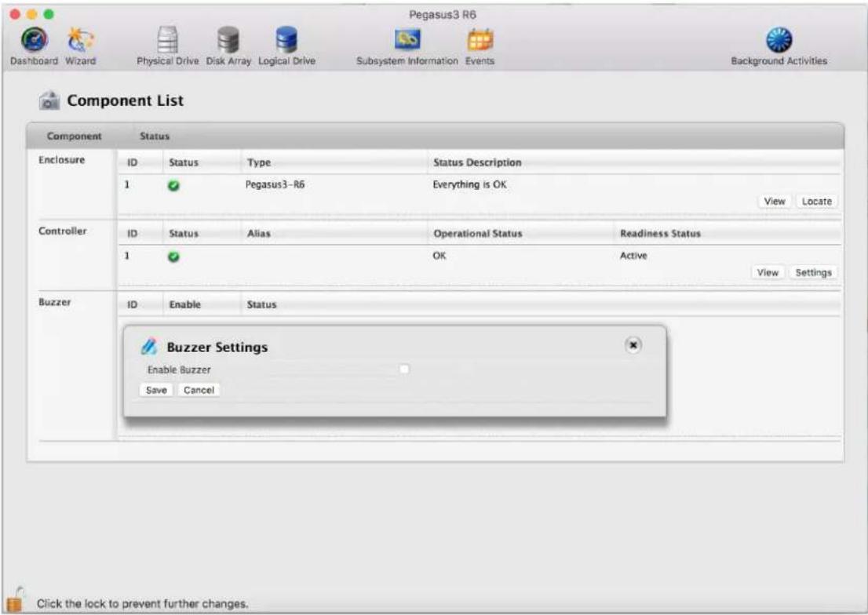Click 'Click the lock to prevent further changes' text
The height and width of the screenshot is (615, 868).
click(x=142, y=604)
